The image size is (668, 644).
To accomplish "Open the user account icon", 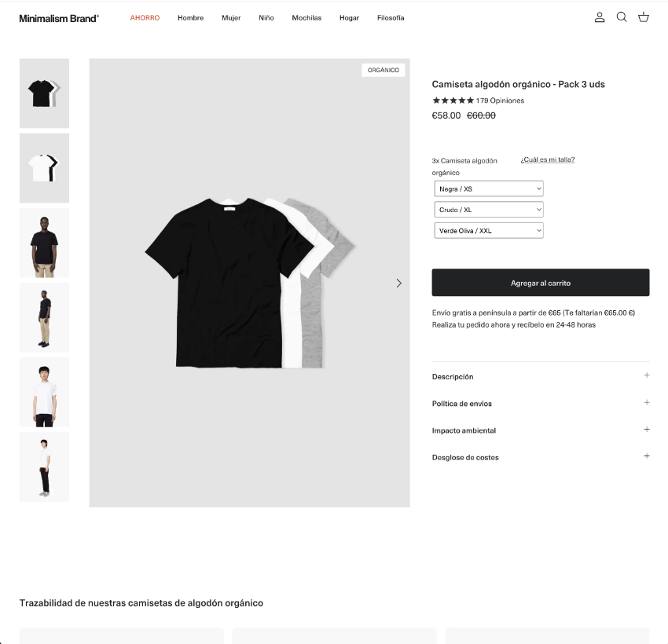I will (600, 17).
